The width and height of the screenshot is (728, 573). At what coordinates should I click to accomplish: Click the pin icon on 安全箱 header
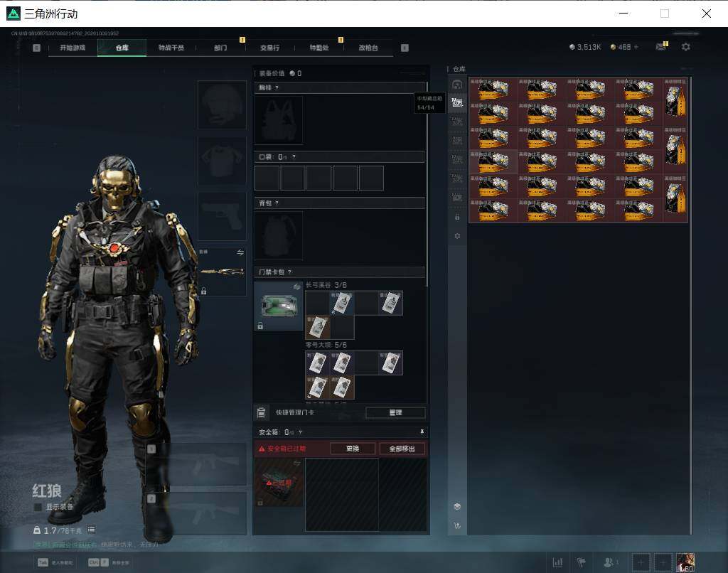pos(422,432)
